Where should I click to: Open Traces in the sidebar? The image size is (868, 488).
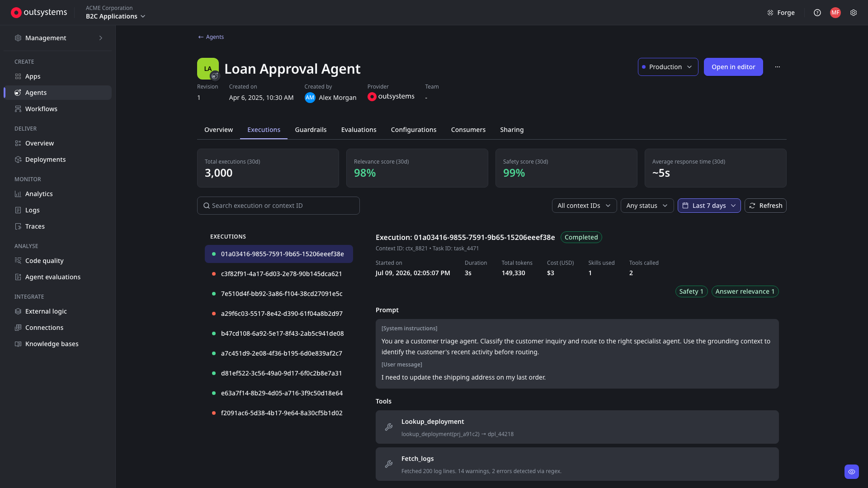(x=57, y=226)
